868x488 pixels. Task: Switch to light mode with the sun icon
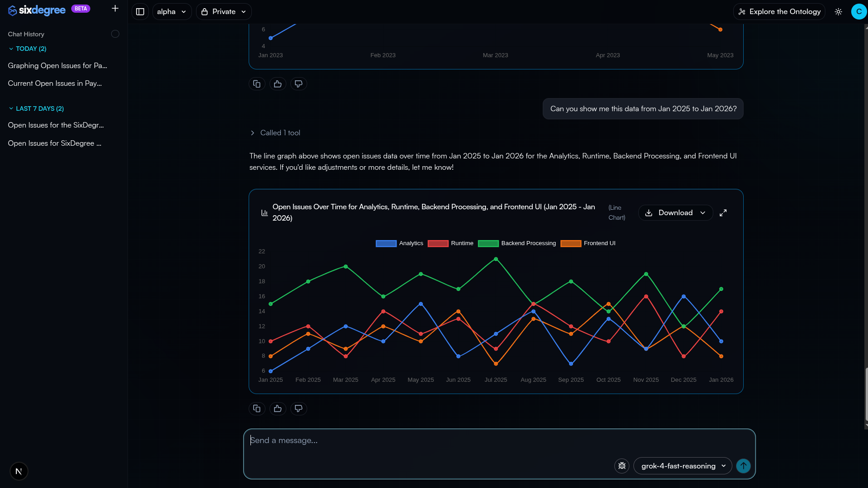[839, 11]
